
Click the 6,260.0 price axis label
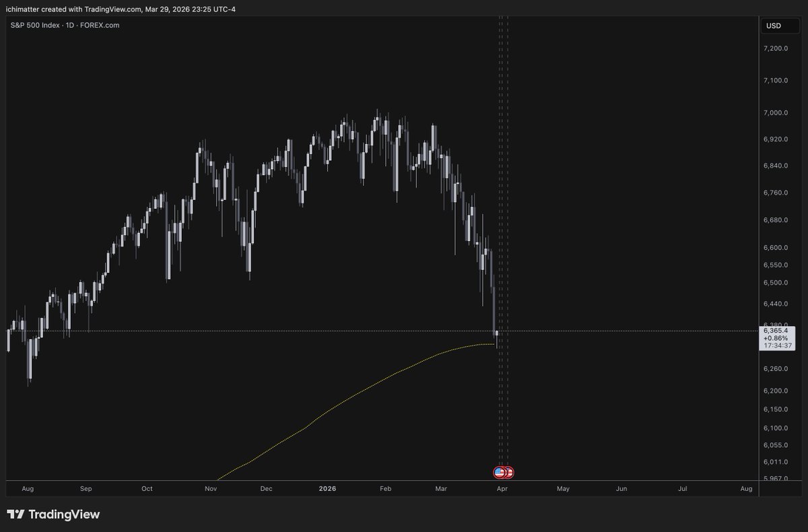(x=776, y=369)
